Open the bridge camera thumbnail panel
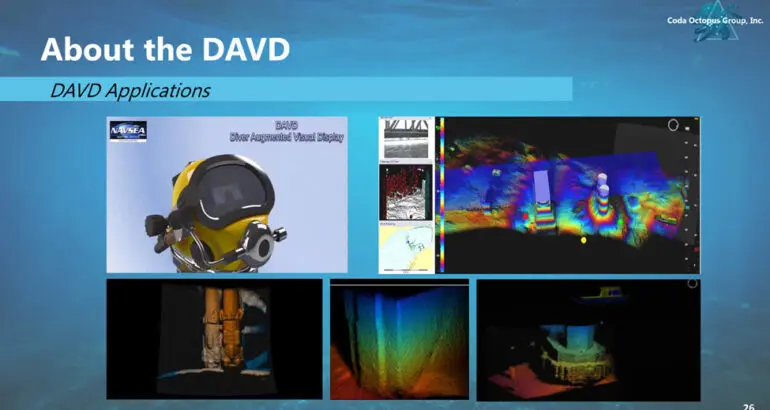770x410 pixels. pyautogui.click(x=405, y=139)
